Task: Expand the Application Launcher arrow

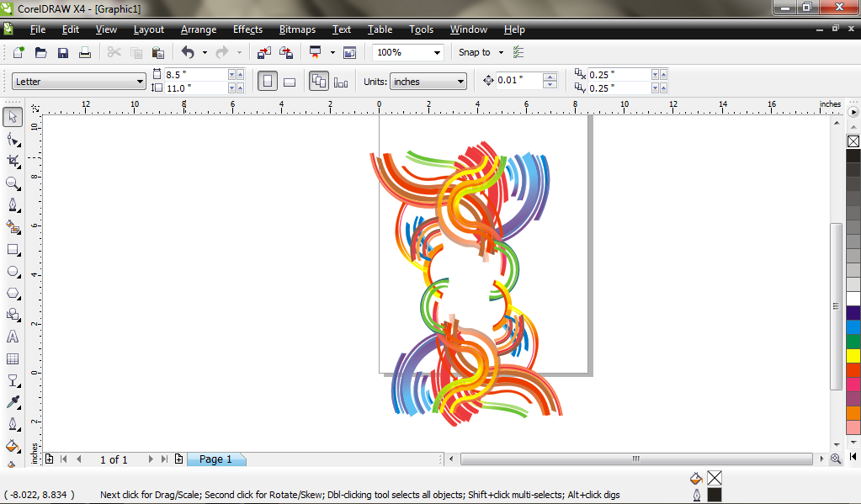Action: [332, 53]
